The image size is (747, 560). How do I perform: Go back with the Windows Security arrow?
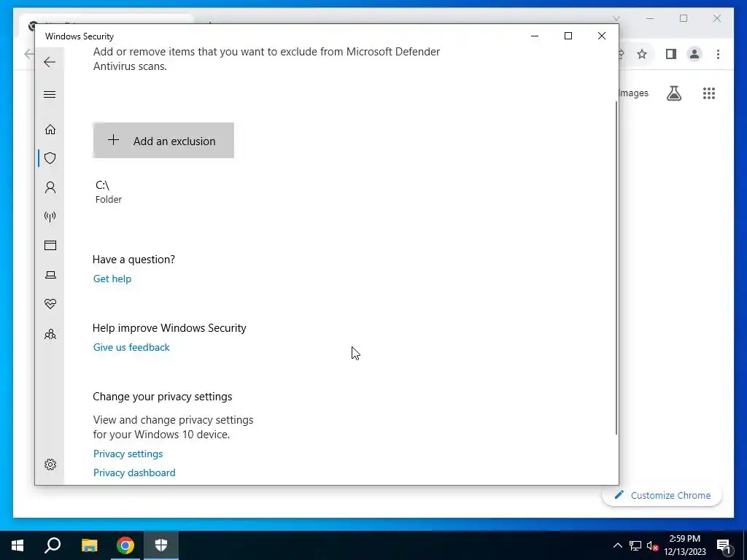pos(50,62)
